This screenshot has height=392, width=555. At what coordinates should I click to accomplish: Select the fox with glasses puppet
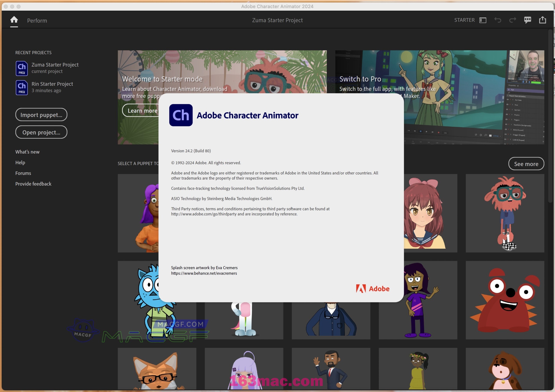pyautogui.click(x=157, y=369)
